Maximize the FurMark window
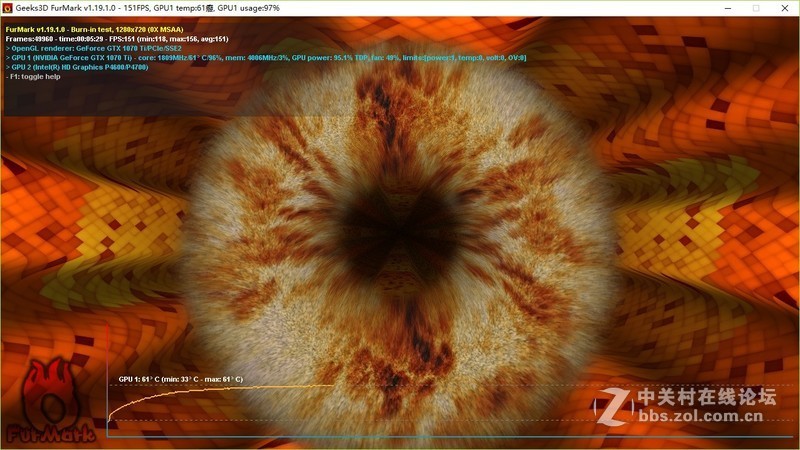The height and width of the screenshot is (450, 800). pos(756,8)
